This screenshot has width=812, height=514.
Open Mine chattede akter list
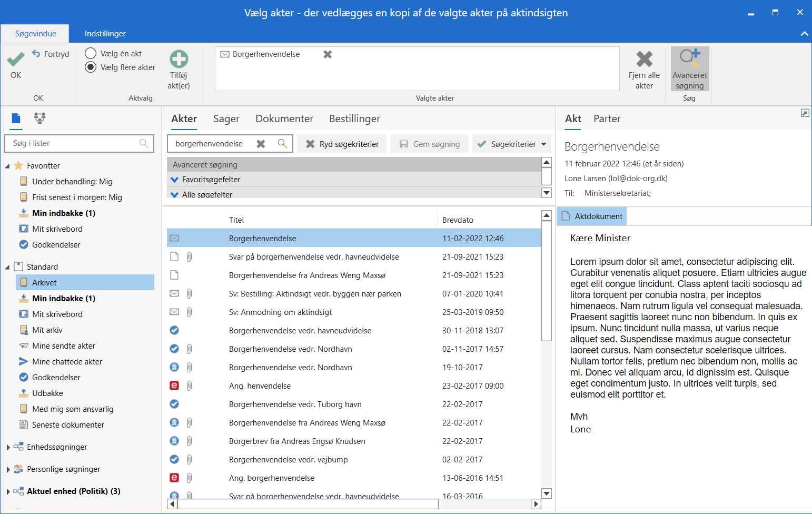pos(67,361)
